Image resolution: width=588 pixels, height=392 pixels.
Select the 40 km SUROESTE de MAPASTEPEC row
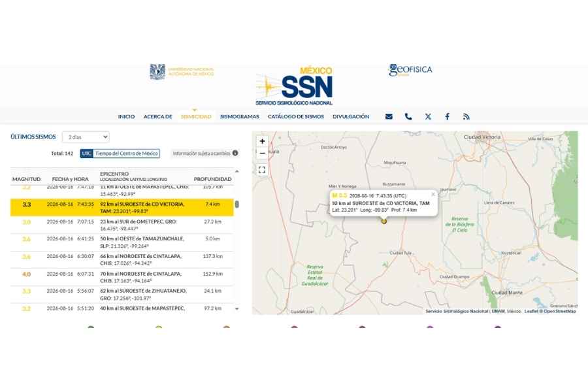click(x=122, y=308)
